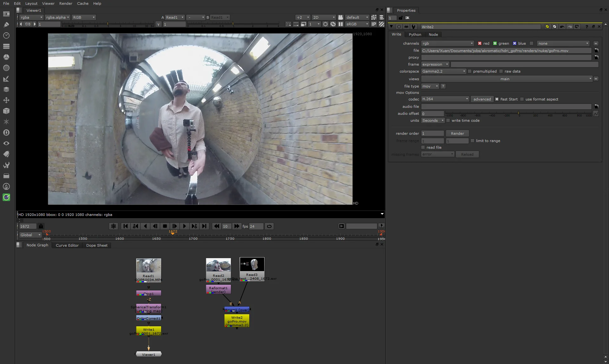Click the advanced codec button
Viewport: 609px width, 364px height.
click(482, 99)
